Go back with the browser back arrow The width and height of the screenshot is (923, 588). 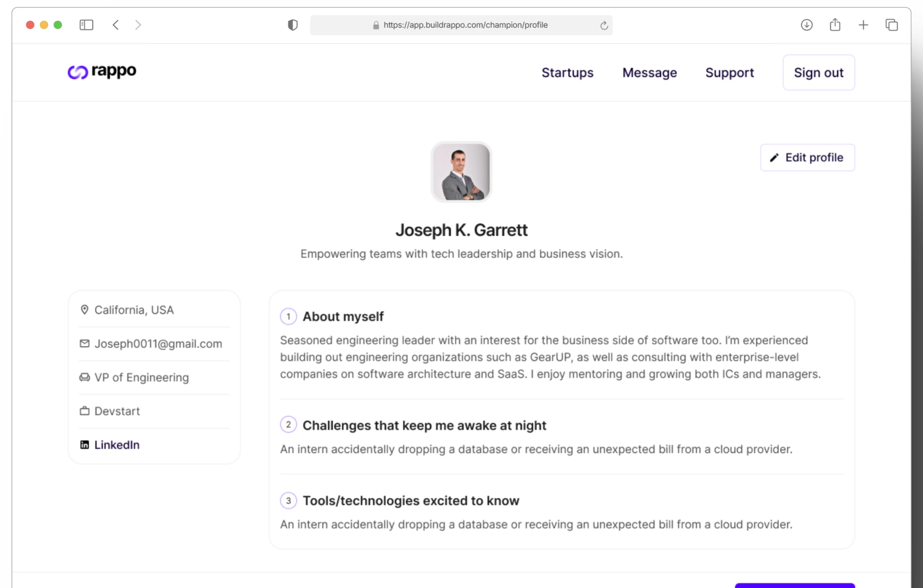[x=115, y=25]
